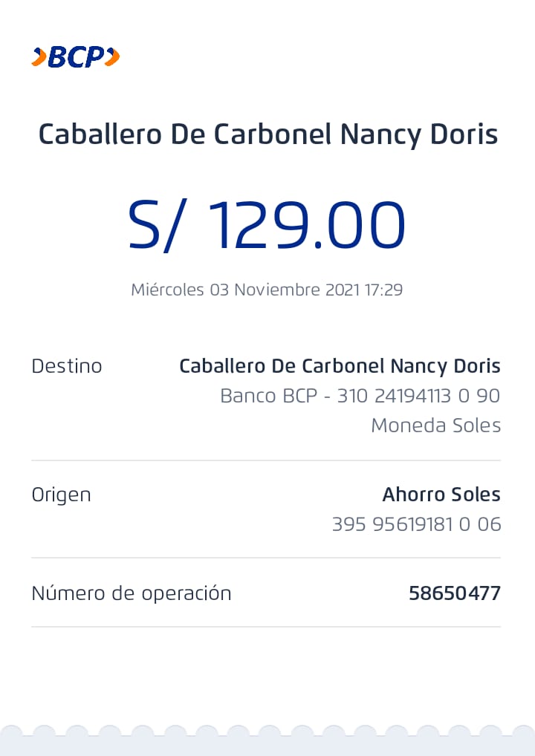Click the left orange chevron in logo
This screenshot has height=756, width=535.
[39, 57]
